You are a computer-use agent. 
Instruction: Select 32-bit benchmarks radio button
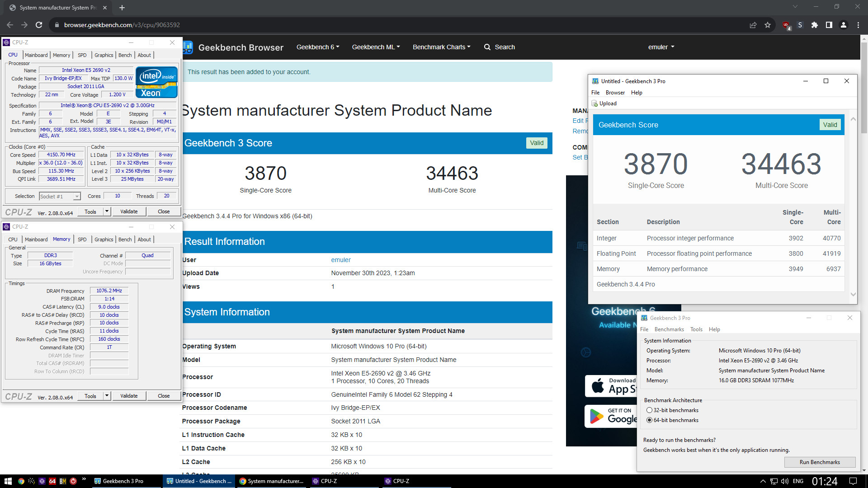click(x=649, y=410)
